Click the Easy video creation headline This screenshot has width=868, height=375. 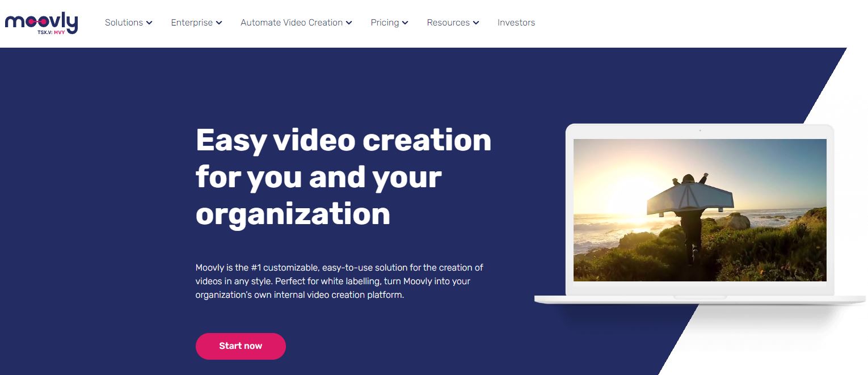343,176
